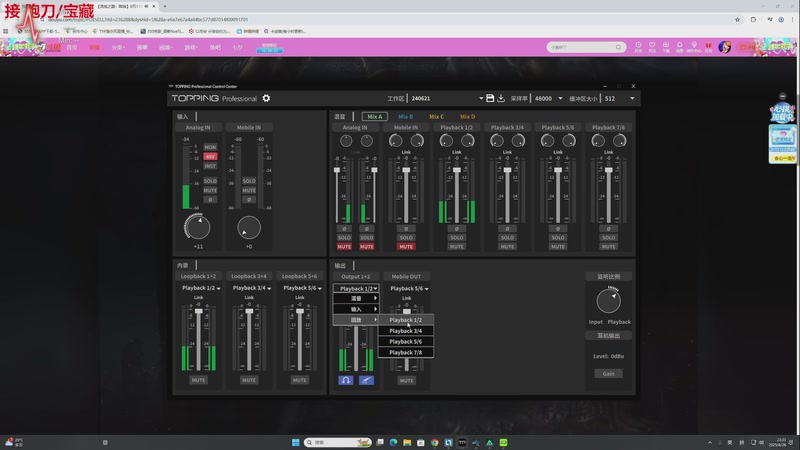800x450 pixels.
Task: Open File Explorer from the taskbar
Action: coord(407,442)
